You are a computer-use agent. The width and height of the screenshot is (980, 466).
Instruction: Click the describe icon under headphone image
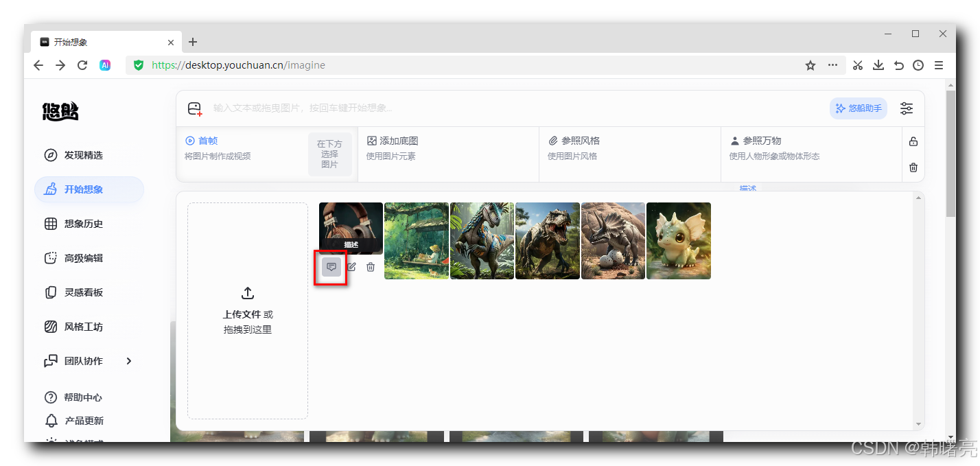(x=331, y=267)
